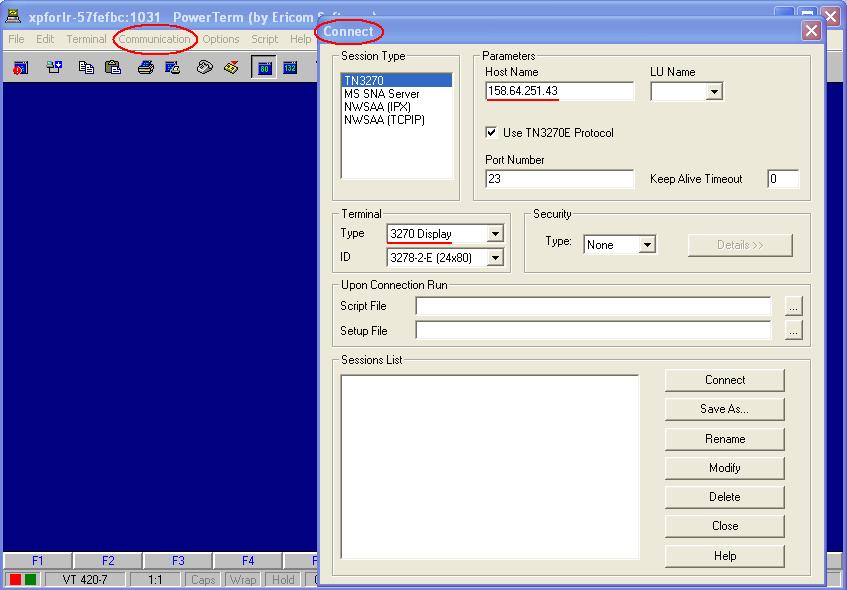Open the Communication menu
This screenshot has width=847, height=590.
tap(154, 39)
